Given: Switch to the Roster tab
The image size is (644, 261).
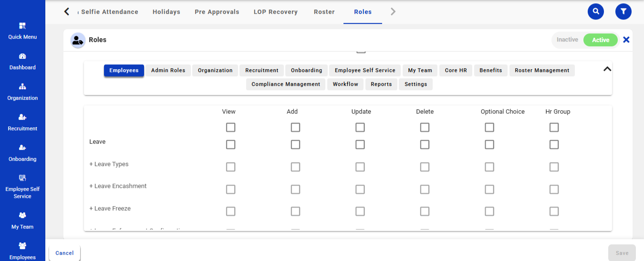Looking at the screenshot, I should [324, 12].
